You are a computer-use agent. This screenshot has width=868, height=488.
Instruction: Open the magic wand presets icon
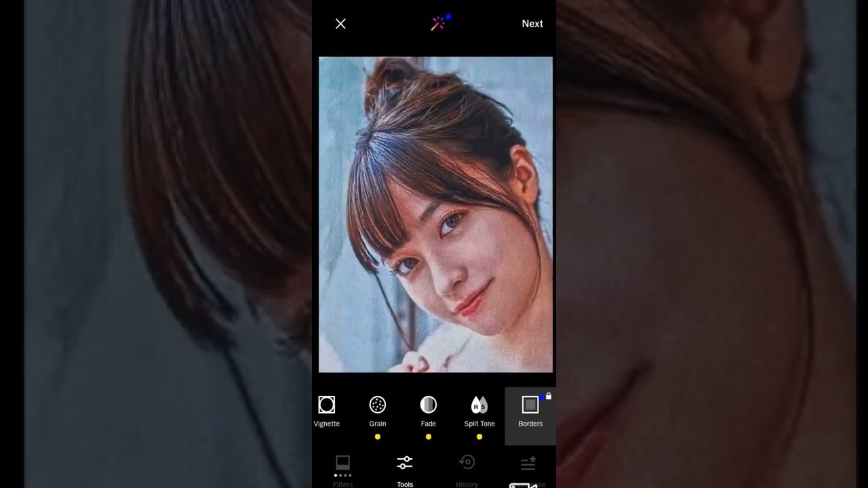(x=439, y=24)
